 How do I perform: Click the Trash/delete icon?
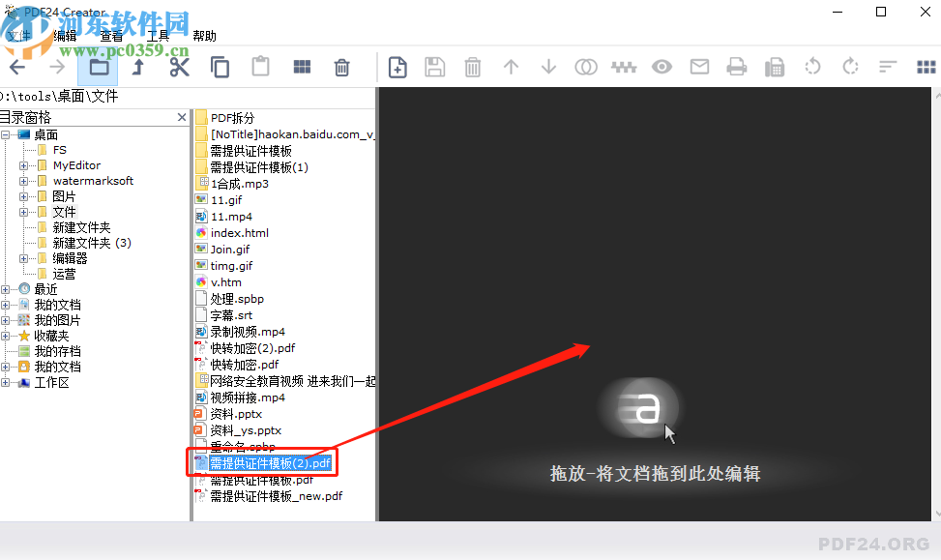click(x=341, y=67)
